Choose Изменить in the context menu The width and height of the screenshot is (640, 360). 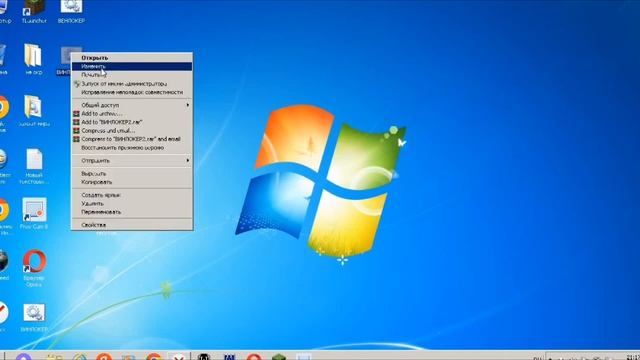(132, 66)
